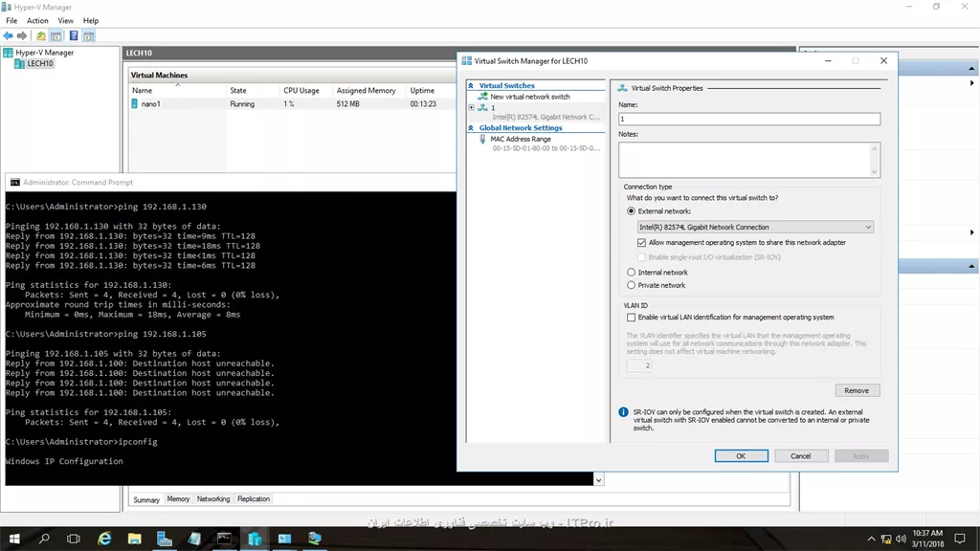Open the Action Center notifications icon

960,539
